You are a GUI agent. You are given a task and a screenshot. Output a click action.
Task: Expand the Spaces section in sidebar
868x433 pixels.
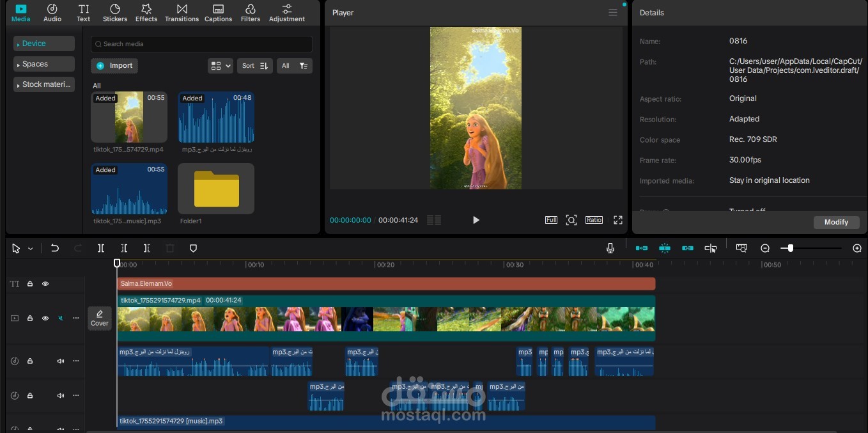point(44,64)
